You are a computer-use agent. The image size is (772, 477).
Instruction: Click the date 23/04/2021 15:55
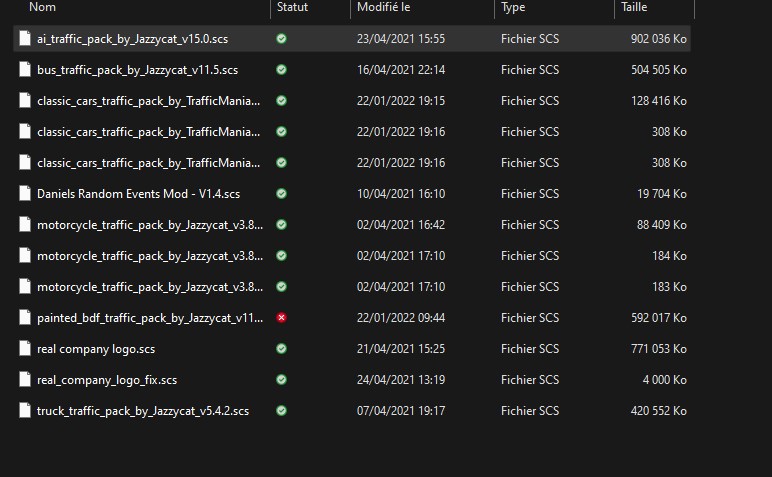tap(401, 38)
